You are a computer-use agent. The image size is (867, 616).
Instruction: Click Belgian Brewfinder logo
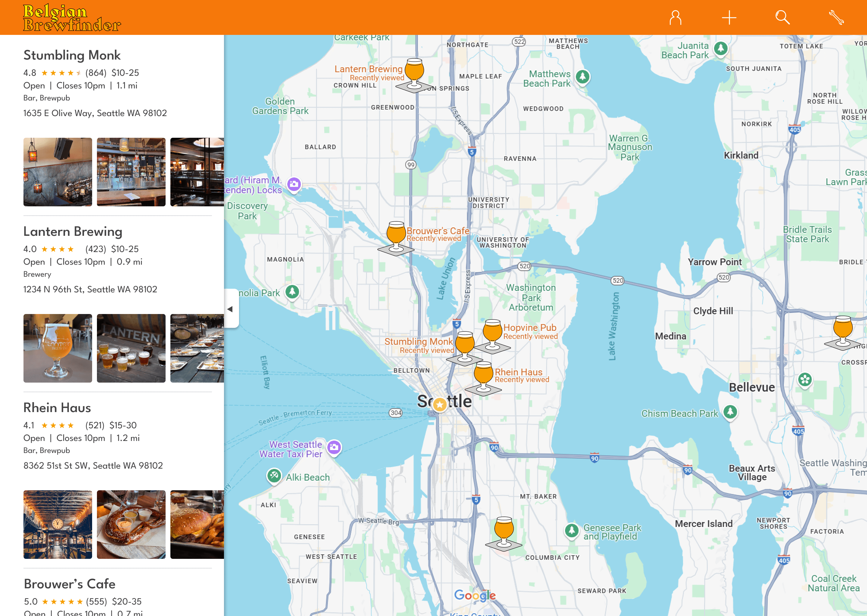[72, 18]
